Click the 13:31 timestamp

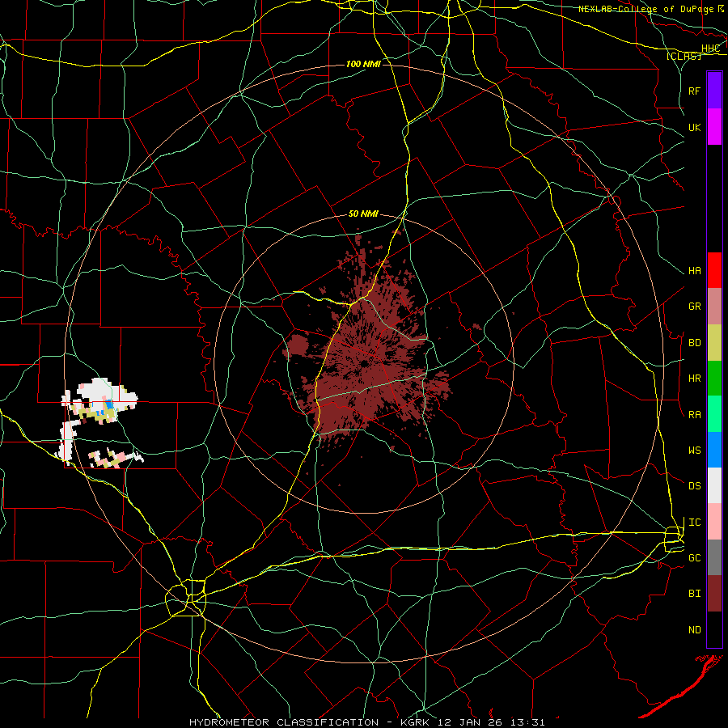pyautogui.click(x=529, y=722)
